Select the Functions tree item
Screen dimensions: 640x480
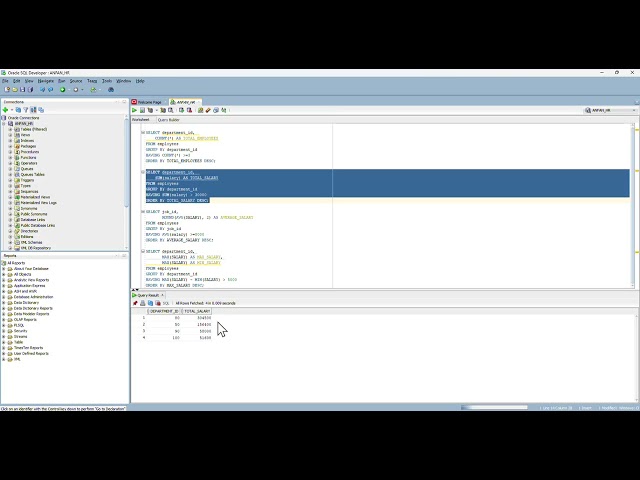[28, 158]
